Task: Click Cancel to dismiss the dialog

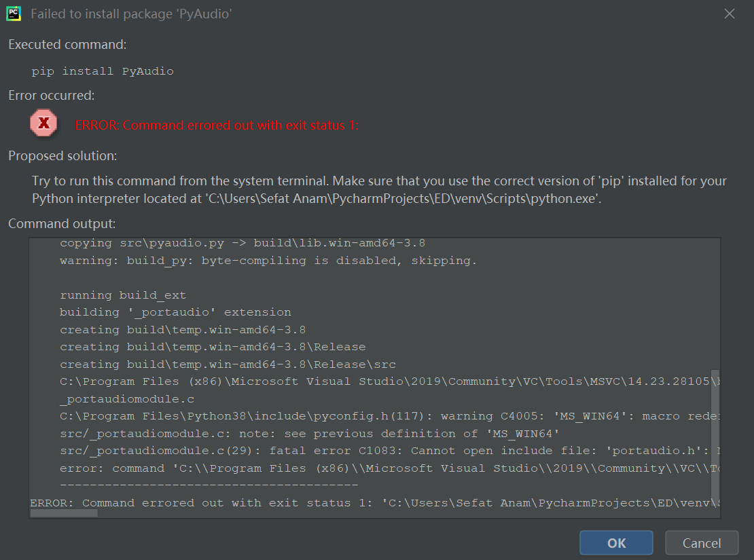Action: click(702, 542)
